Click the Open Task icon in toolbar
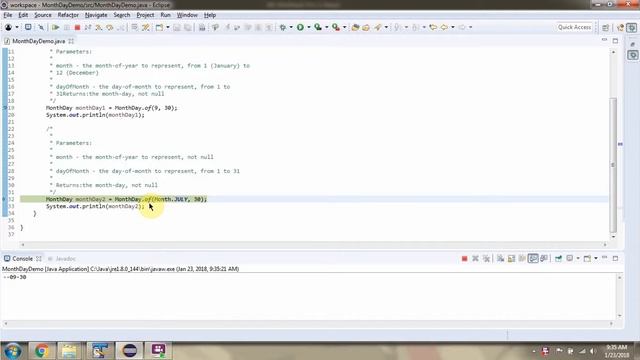 pyautogui.click(x=366, y=27)
